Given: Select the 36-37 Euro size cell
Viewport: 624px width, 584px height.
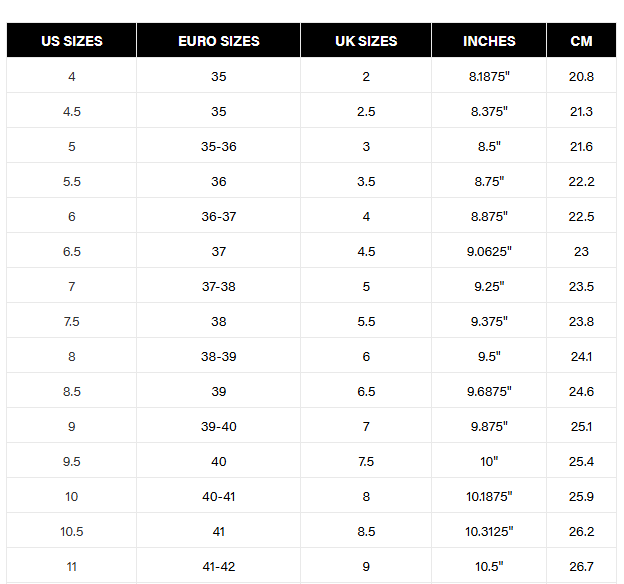Looking at the screenshot, I should (x=218, y=216).
